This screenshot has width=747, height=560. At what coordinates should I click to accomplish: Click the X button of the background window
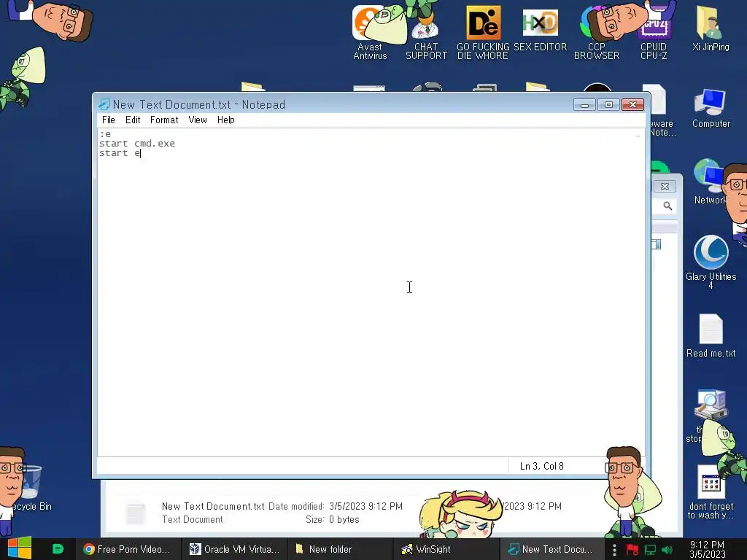tap(665, 186)
